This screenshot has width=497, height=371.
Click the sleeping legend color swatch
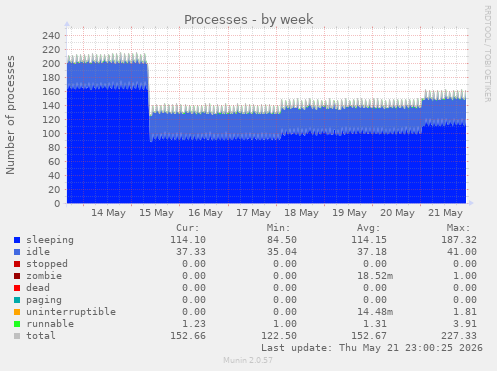[x=17, y=240]
